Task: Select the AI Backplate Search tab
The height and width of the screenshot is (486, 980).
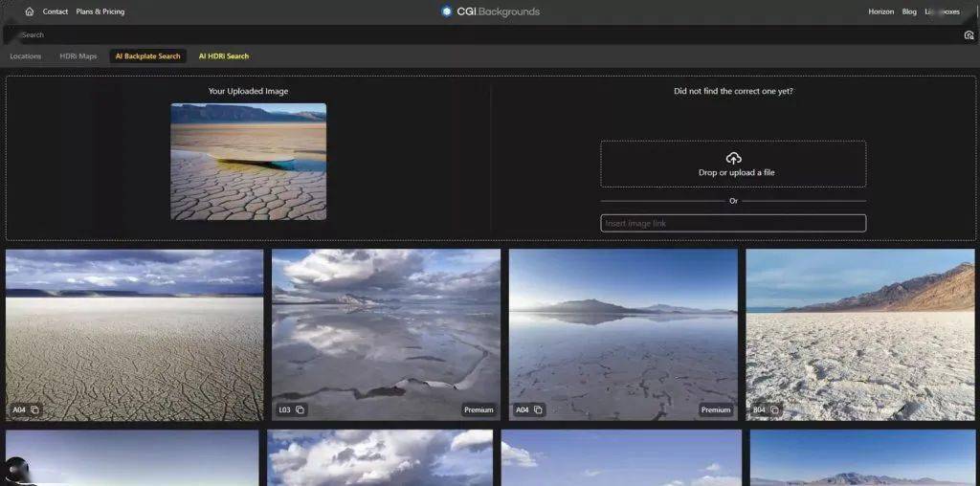Action: [x=147, y=56]
